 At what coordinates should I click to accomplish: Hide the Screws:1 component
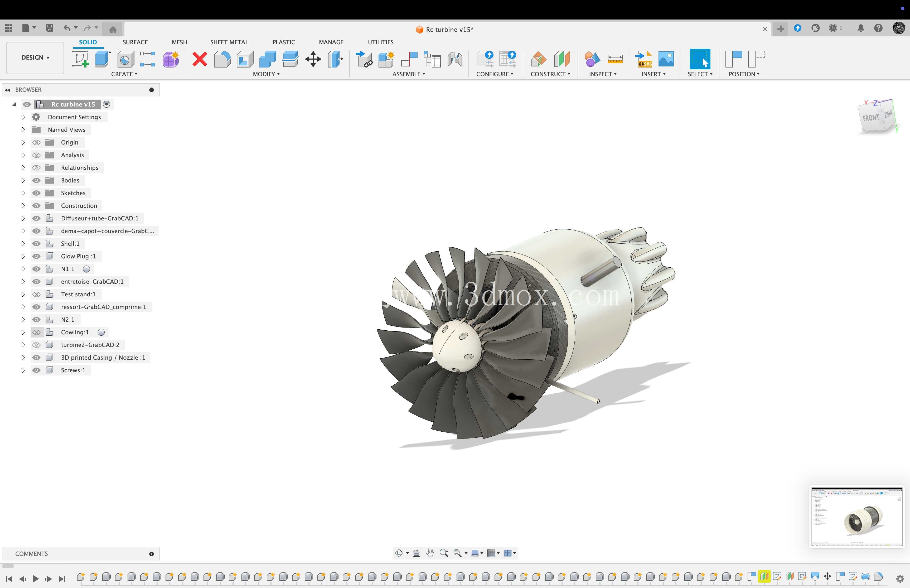point(36,370)
